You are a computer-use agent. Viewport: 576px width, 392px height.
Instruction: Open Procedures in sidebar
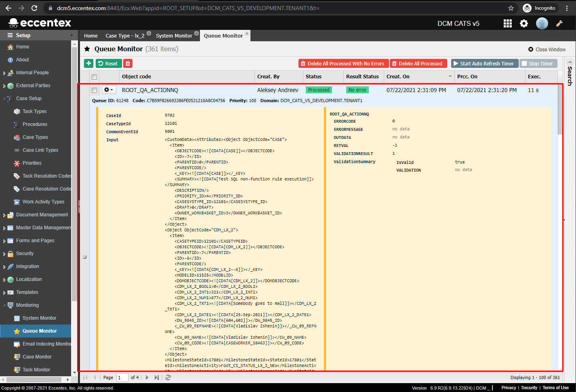pos(35,124)
